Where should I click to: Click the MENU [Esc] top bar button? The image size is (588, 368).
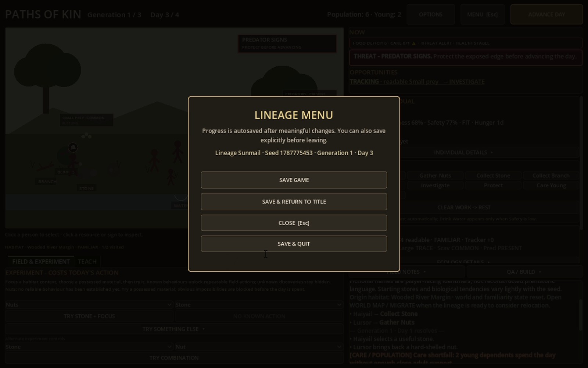pyautogui.click(x=482, y=14)
